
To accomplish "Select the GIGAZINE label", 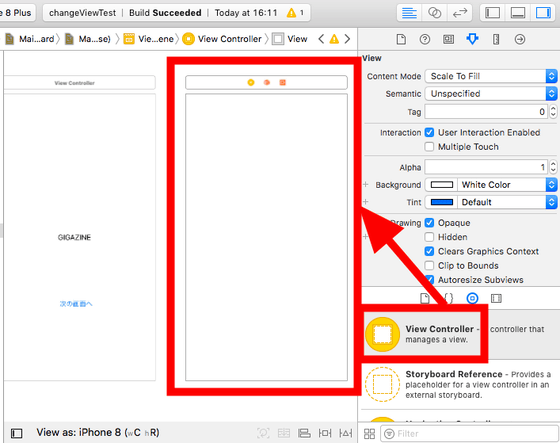I will [x=74, y=237].
